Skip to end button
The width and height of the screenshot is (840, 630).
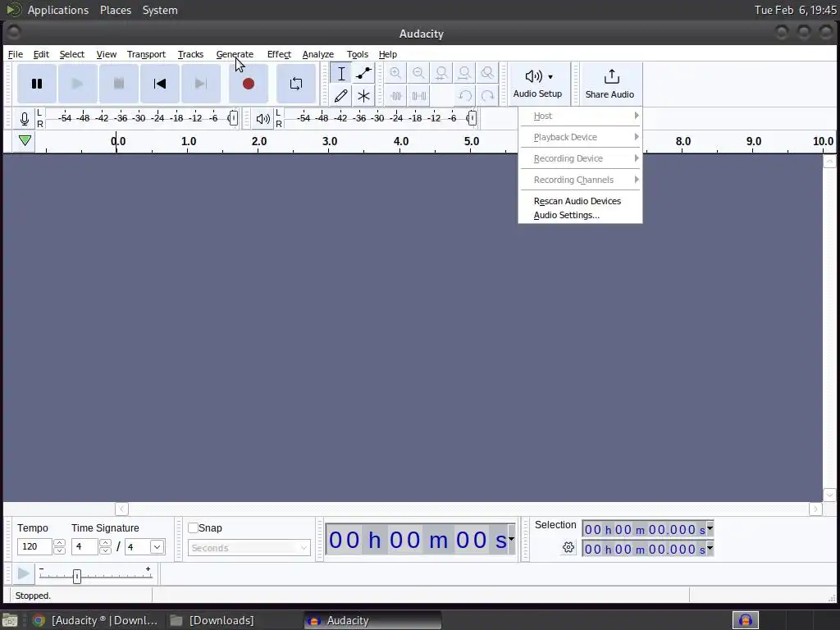pos(201,84)
